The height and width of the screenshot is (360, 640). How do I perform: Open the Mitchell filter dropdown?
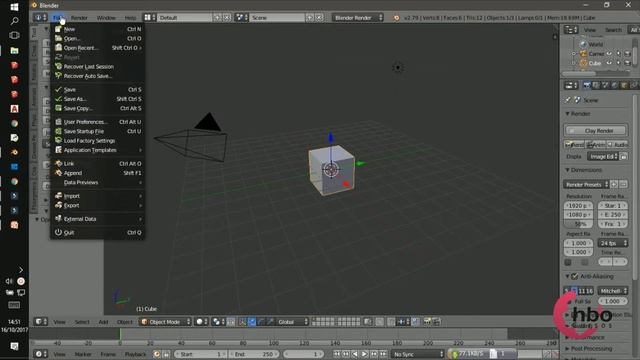[x=613, y=291]
